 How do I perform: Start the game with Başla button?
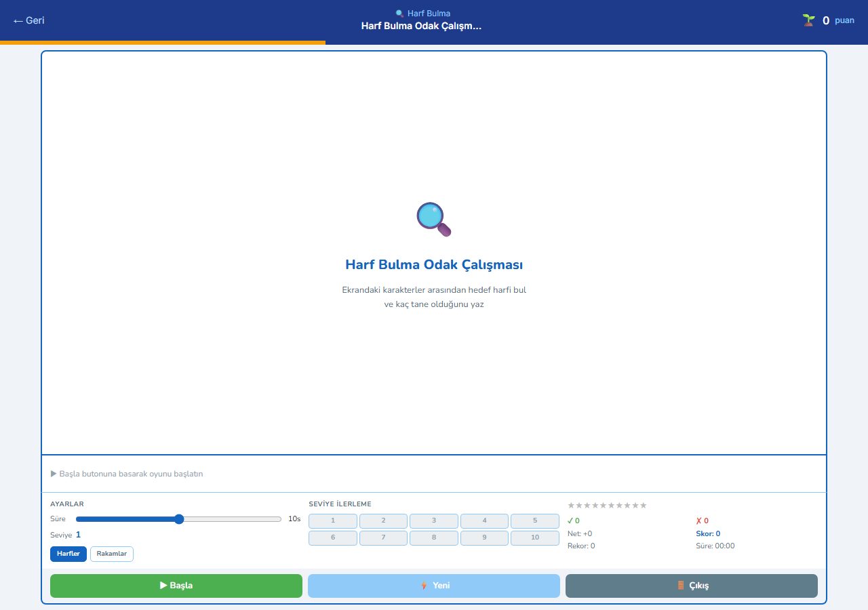click(176, 586)
